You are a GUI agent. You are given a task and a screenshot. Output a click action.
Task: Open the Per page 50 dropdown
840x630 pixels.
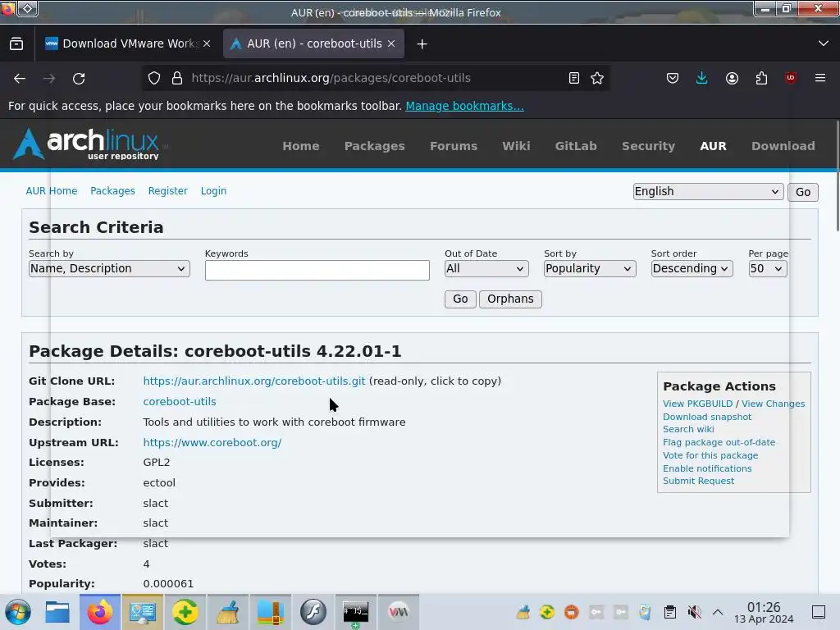click(768, 268)
